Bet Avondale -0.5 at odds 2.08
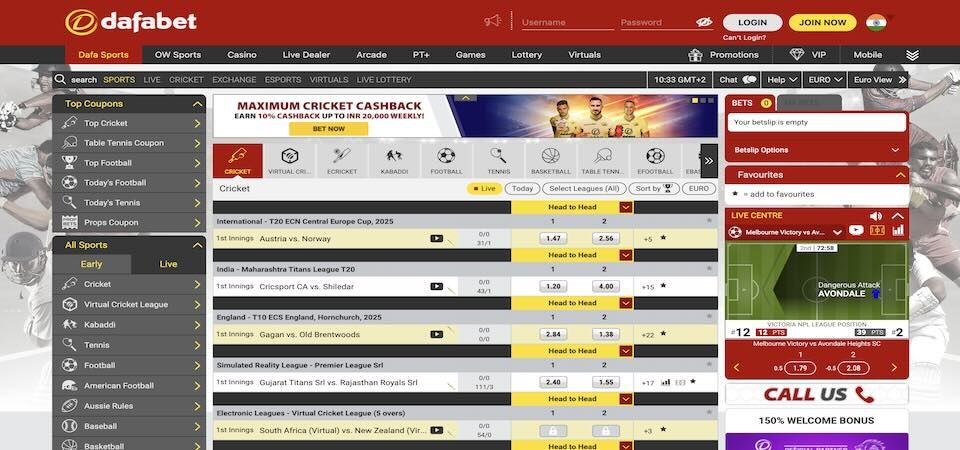The image size is (960, 450). click(853, 369)
